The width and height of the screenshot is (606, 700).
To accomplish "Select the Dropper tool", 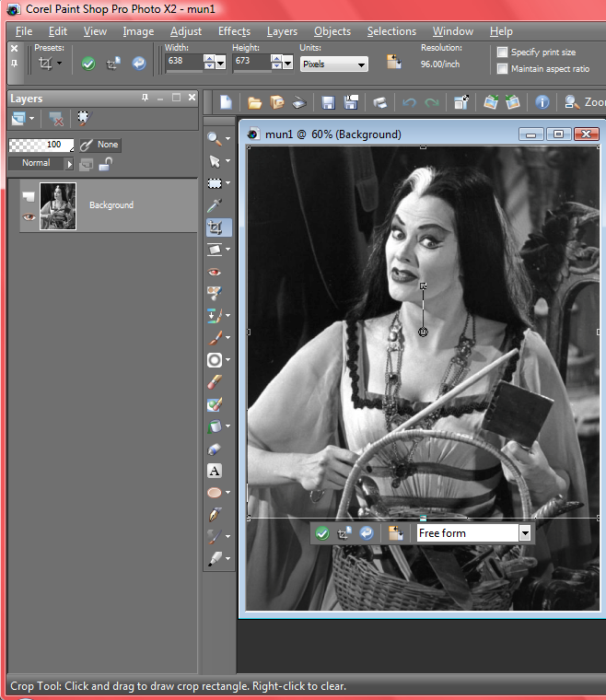I will tap(215, 205).
